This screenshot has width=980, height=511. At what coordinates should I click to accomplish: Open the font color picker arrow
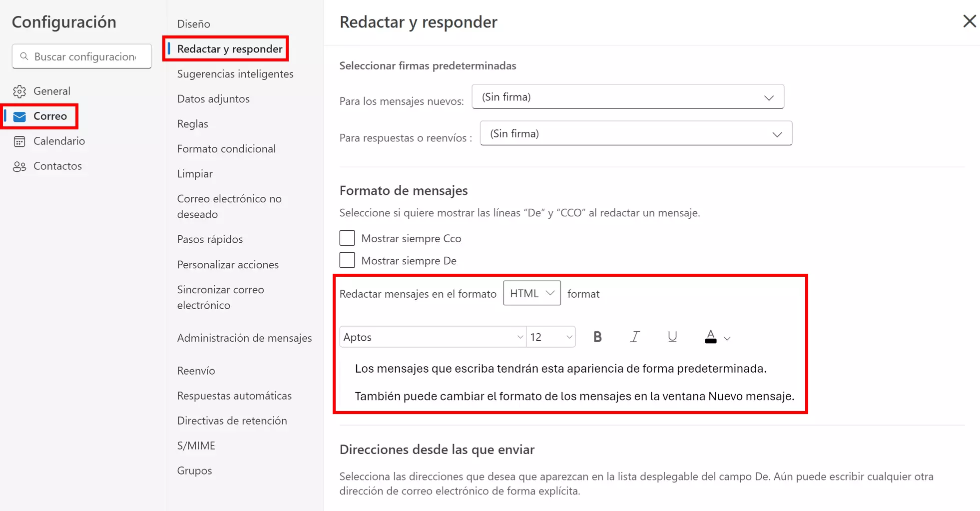[x=727, y=339]
